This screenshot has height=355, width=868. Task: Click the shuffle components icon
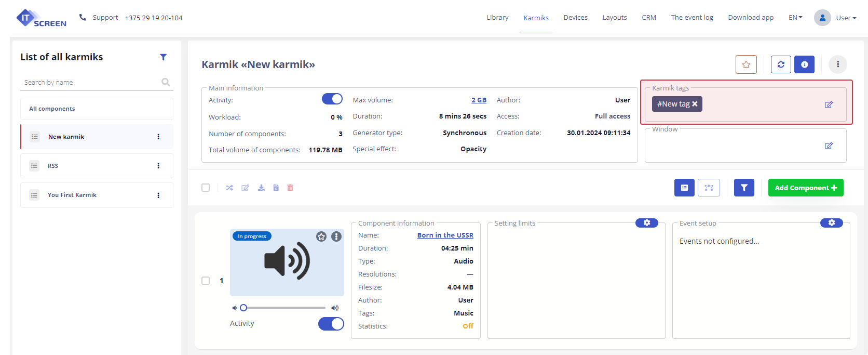point(229,188)
